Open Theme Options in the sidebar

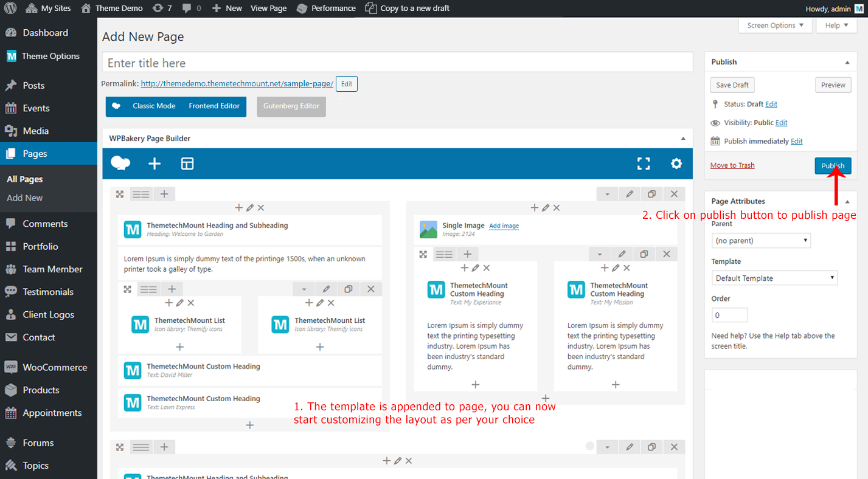point(50,56)
